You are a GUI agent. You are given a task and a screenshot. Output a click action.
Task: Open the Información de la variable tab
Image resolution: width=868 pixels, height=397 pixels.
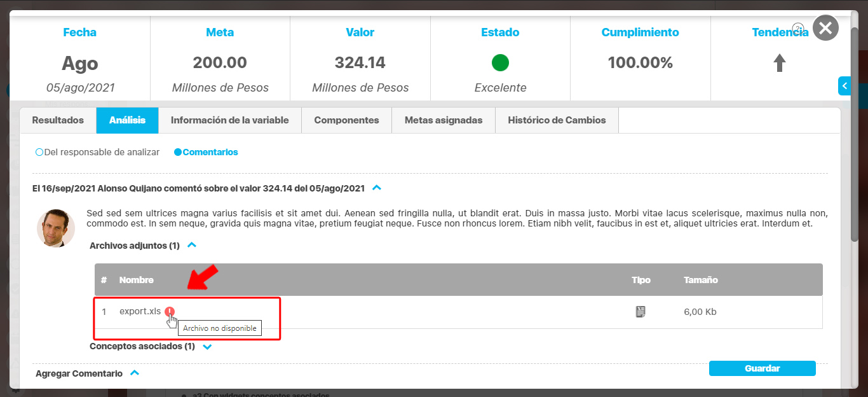229,120
